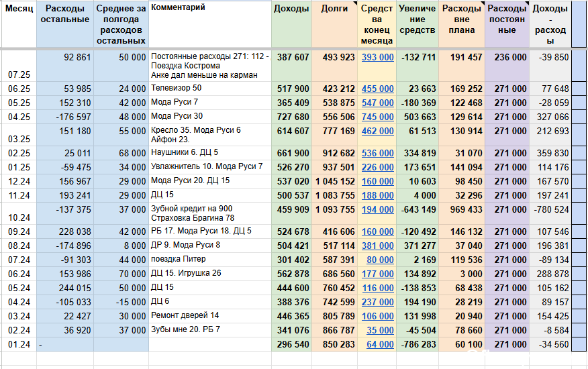Screen dimensions: 588x369
Task: Click the -176 597 expenses cell
Action: [x=65, y=117]
